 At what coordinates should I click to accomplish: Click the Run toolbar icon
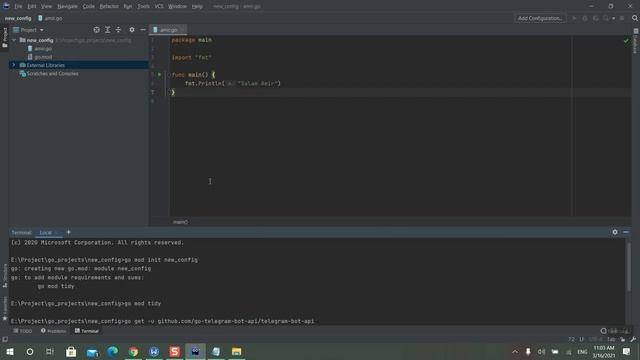(x=574, y=18)
